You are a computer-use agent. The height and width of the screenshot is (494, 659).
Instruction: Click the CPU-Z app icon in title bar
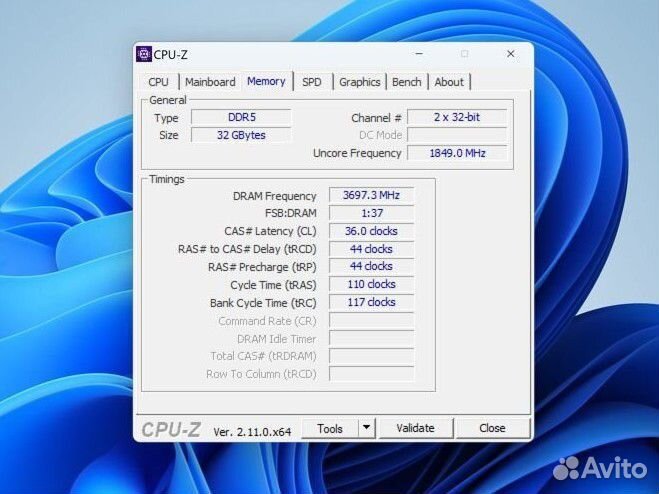coord(144,54)
